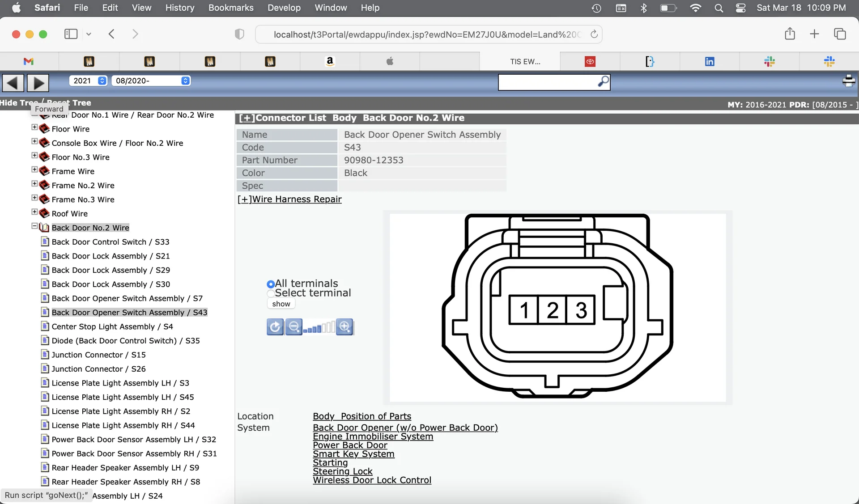Image resolution: width=859 pixels, height=504 pixels.
Task: Zoom out the connector diagram
Action: [293, 327]
